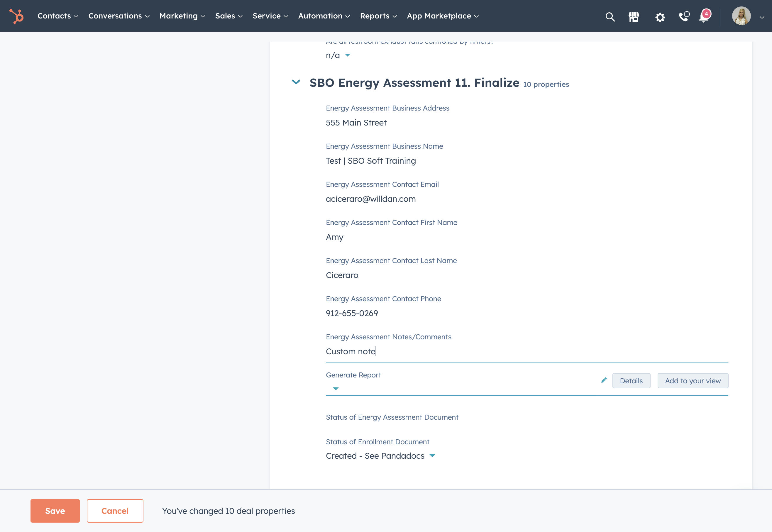772x532 pixels.
Task: Edit the Amy first name value
Action: click(x=334, y=237)
